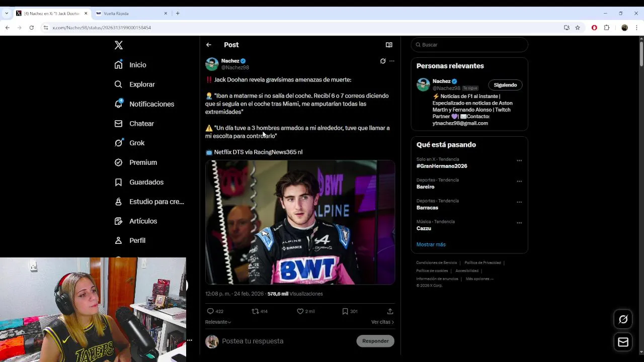Open options for Barracas trend
Viewport: 644px width, 362px height.
coord(519,202)
